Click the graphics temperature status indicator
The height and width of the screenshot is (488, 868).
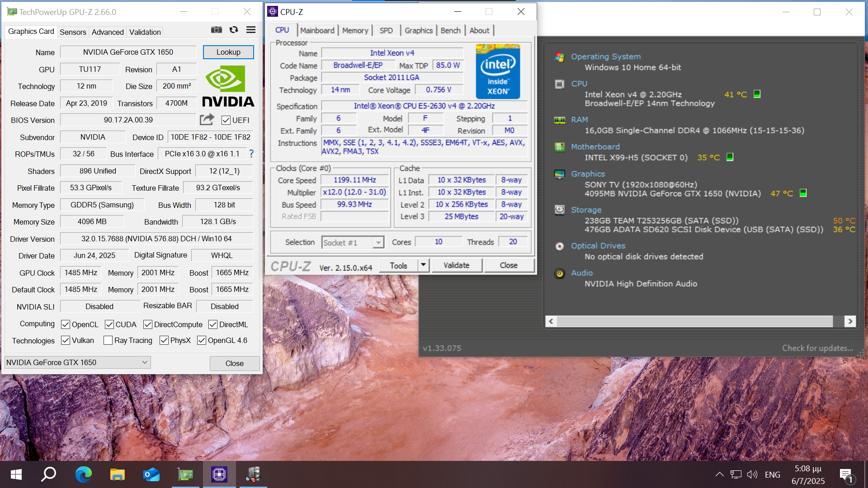point(803,193)
